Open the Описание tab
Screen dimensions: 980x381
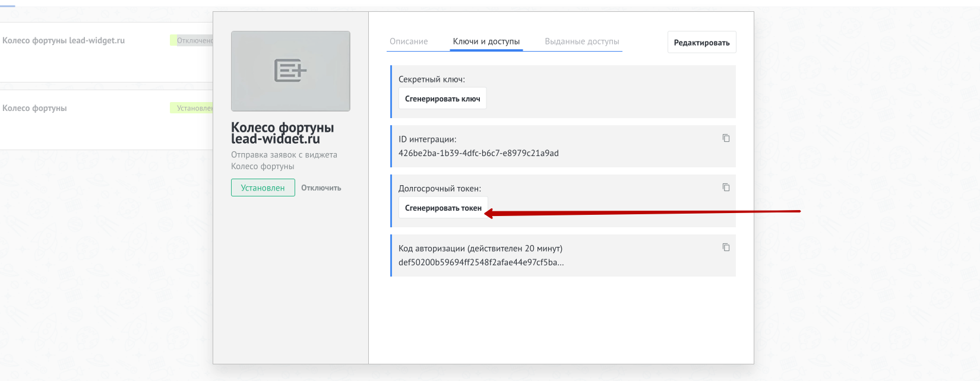pyautogui.click(x=409, y=42)
